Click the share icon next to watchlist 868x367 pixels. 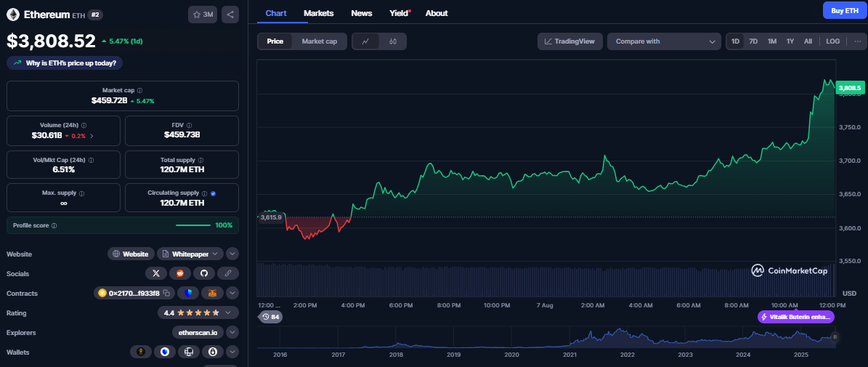230,15
